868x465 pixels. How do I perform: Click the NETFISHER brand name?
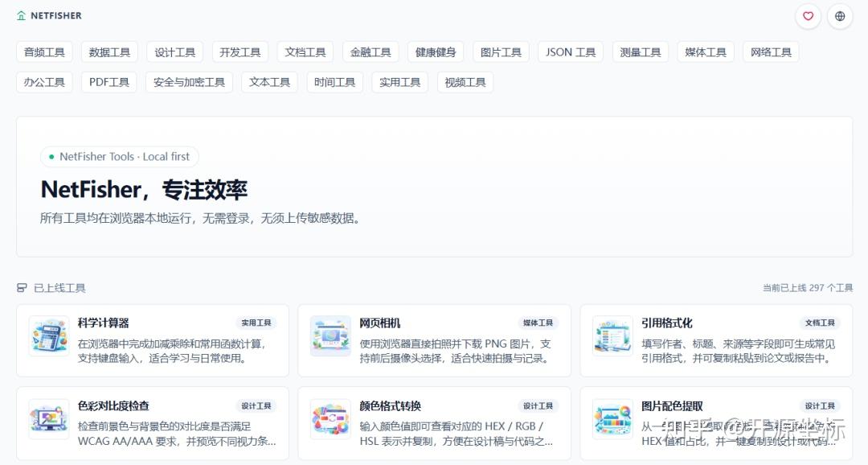[56, 15]
